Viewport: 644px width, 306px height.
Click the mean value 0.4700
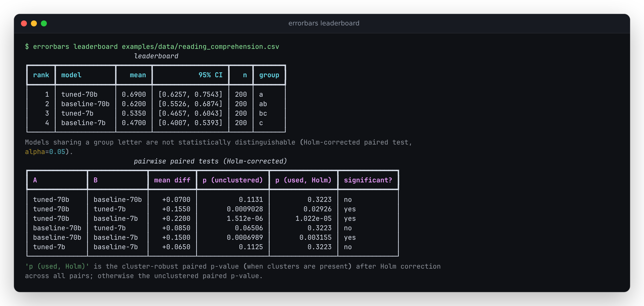point(134,123)
